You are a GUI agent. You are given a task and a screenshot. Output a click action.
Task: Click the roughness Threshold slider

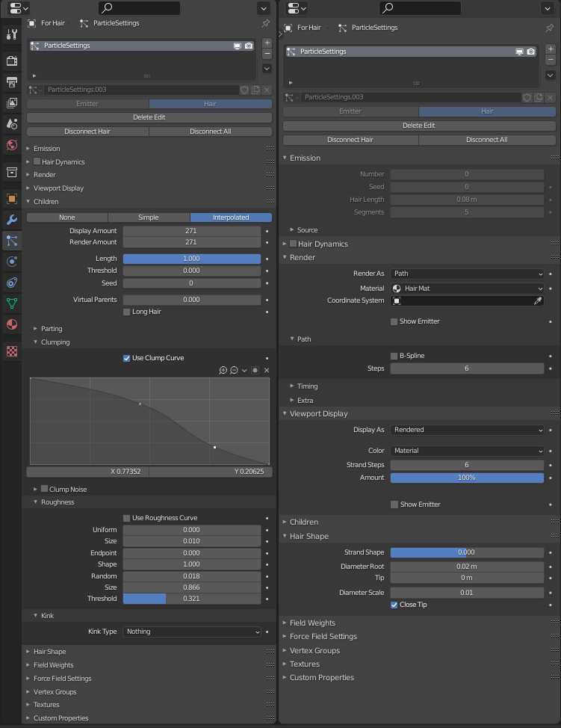pos(192,599)
